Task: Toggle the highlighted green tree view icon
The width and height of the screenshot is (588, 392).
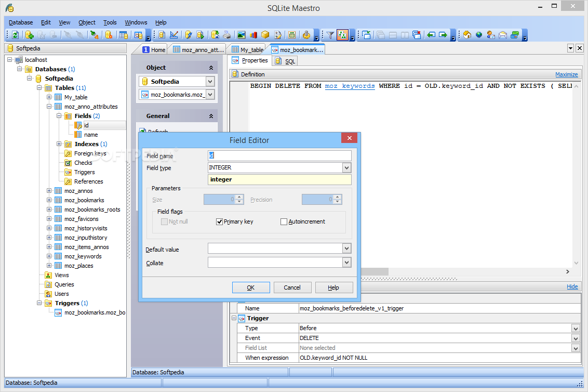Action: coord(342,35)
